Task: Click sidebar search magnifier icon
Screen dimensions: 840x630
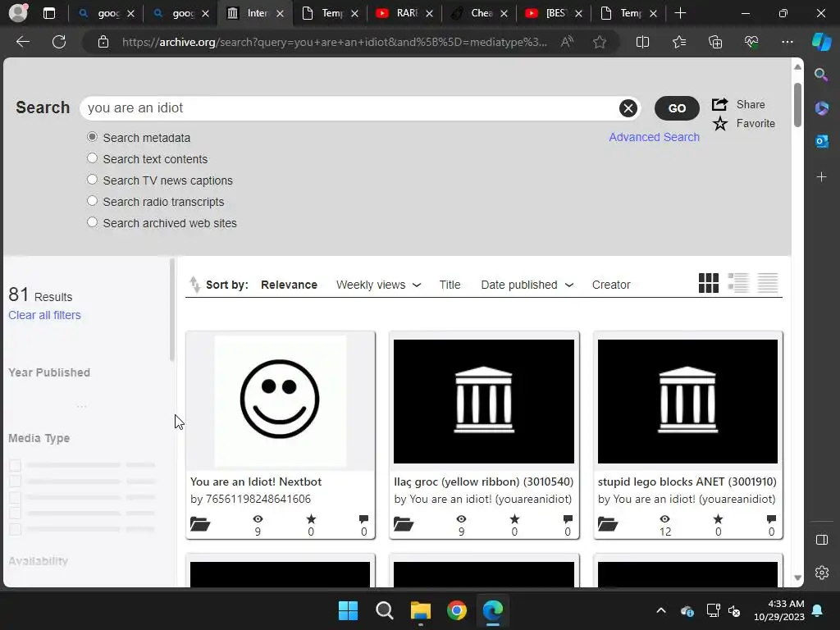Action: click(x=821, y=75)
